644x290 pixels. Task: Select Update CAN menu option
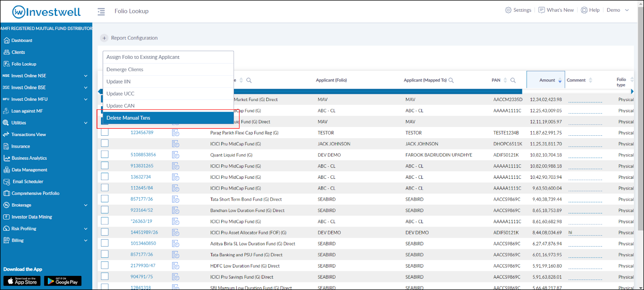pyautogui.click(x=168, y=106)
